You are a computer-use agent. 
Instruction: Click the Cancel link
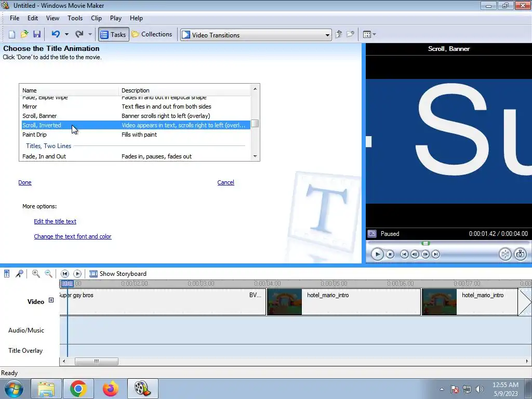click(225, 182)
